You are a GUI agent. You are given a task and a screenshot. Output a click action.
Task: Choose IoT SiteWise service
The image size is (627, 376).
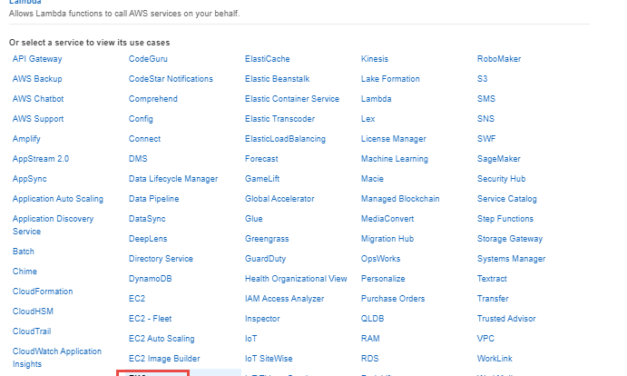(x=269, y=359)
